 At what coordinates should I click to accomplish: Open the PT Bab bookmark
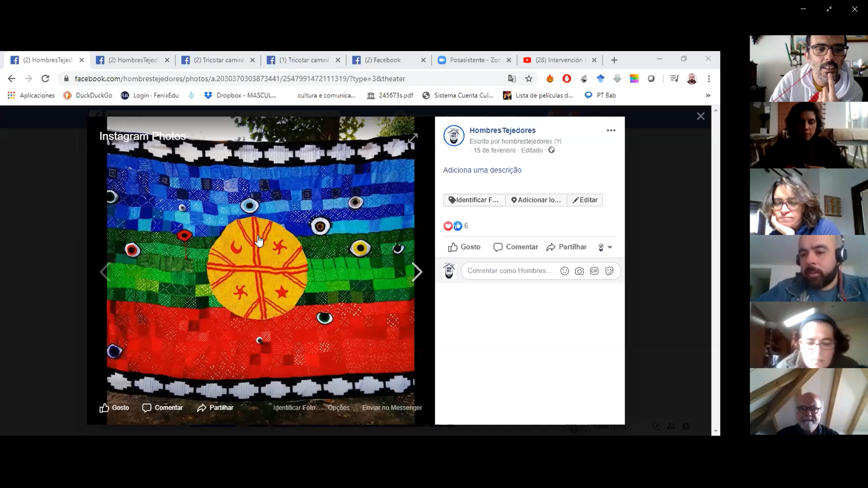600,95
